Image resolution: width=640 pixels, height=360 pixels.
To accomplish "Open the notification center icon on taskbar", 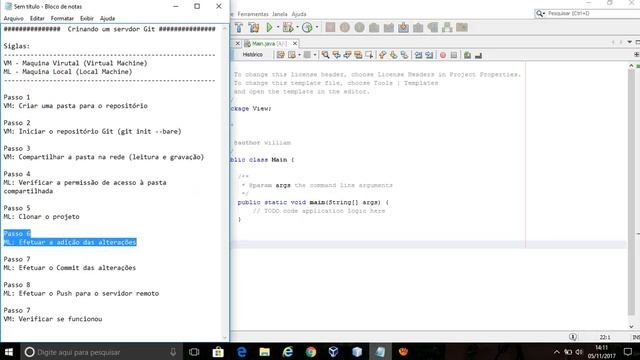I will pos(628,352).
